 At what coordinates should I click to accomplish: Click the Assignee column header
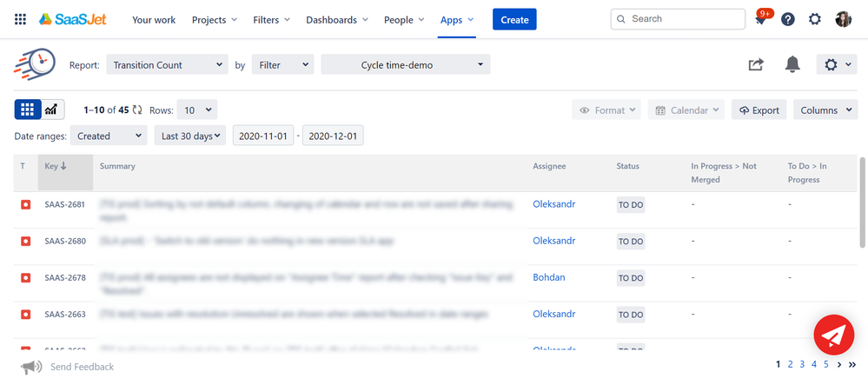tap(549, 166)
